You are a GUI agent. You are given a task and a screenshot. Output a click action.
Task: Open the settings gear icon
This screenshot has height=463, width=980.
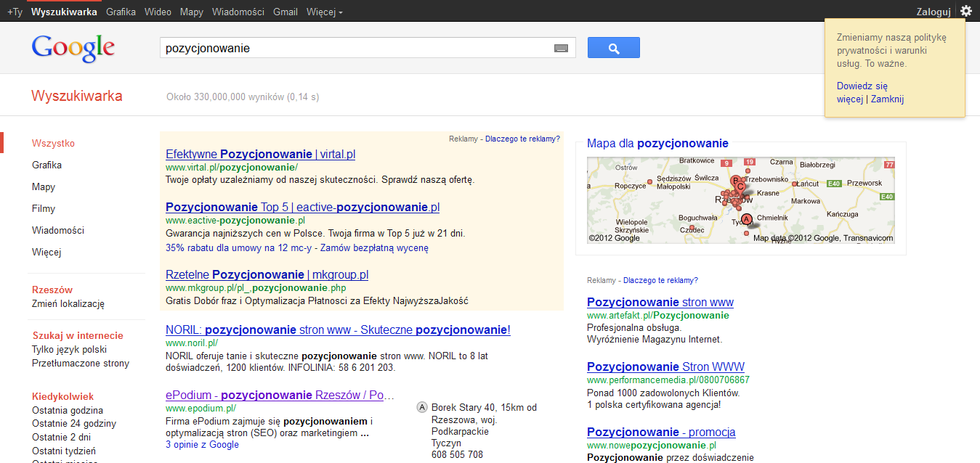965,11
